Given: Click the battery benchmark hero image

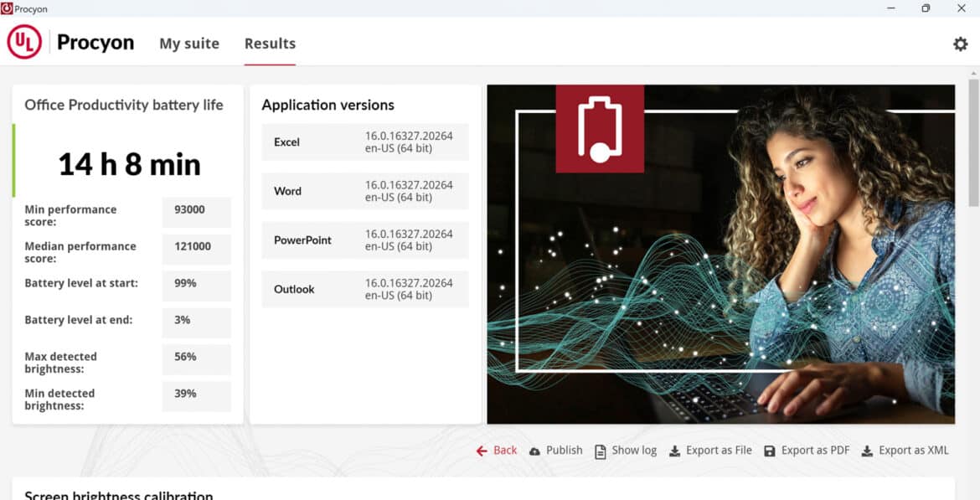Looking at the screenshot, I should [720, 255].
